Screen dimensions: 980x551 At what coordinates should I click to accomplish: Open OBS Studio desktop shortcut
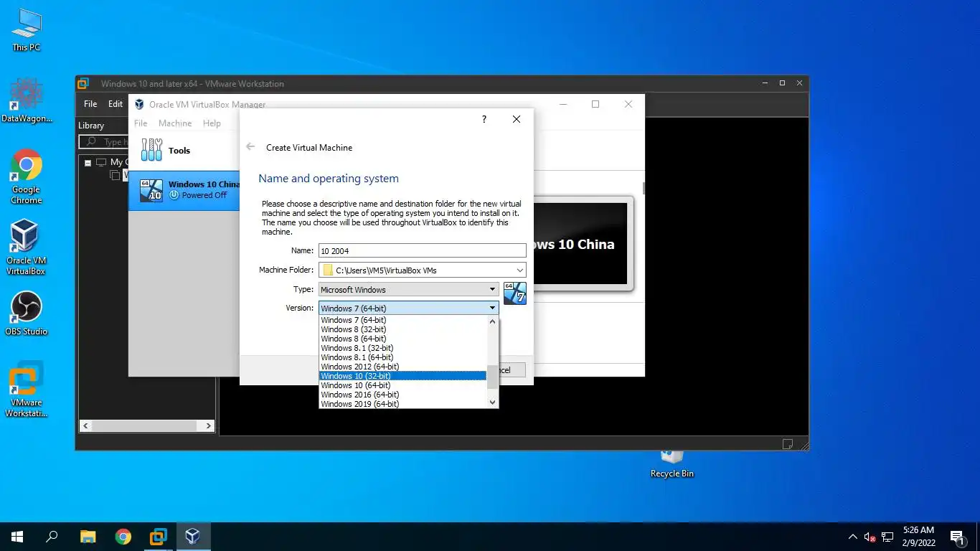pyautogui.click(x=27, y=314)
